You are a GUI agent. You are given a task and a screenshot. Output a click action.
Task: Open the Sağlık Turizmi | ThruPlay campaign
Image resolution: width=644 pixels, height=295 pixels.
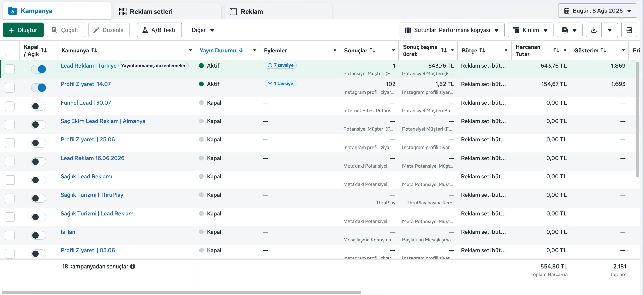coord(92,195)
